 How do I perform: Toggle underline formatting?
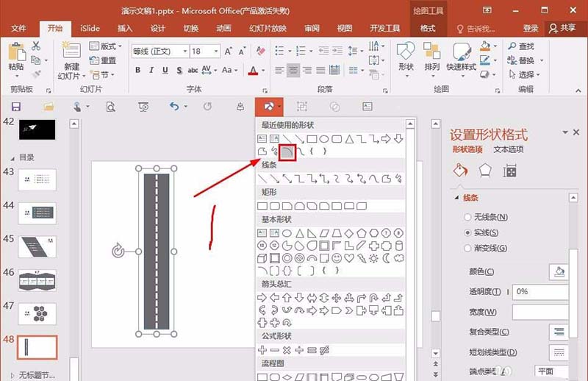tap(165, 70)
